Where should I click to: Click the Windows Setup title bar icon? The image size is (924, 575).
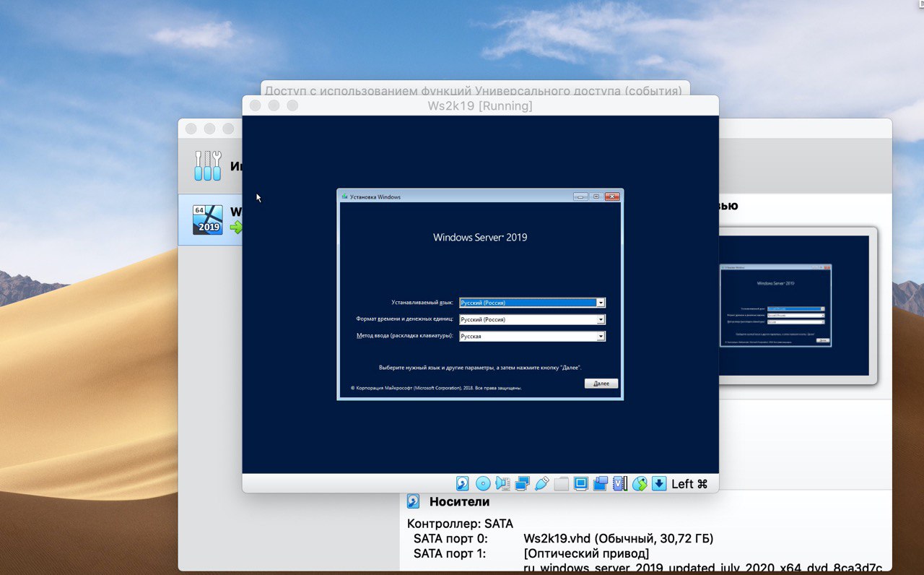344,196
